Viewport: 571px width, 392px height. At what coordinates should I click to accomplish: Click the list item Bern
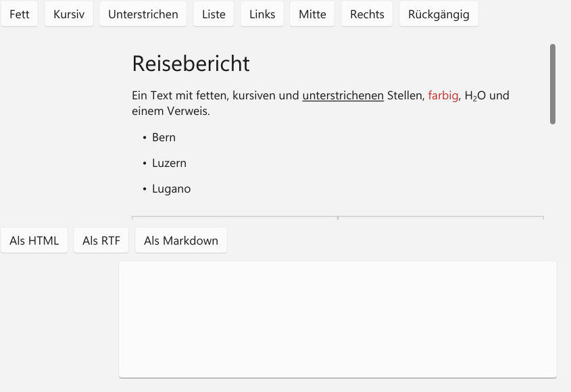tap(164, 137)
